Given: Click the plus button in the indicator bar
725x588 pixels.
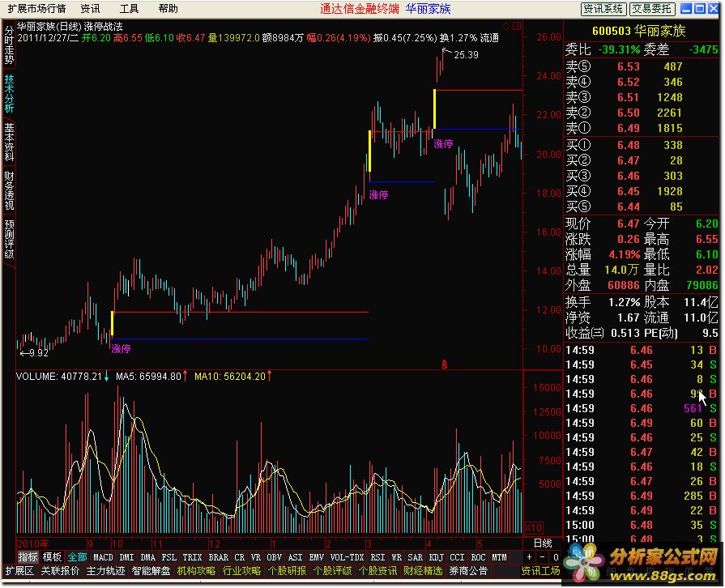Looking at the screenshot, I should pyautogui.click(x=530, y=557).
